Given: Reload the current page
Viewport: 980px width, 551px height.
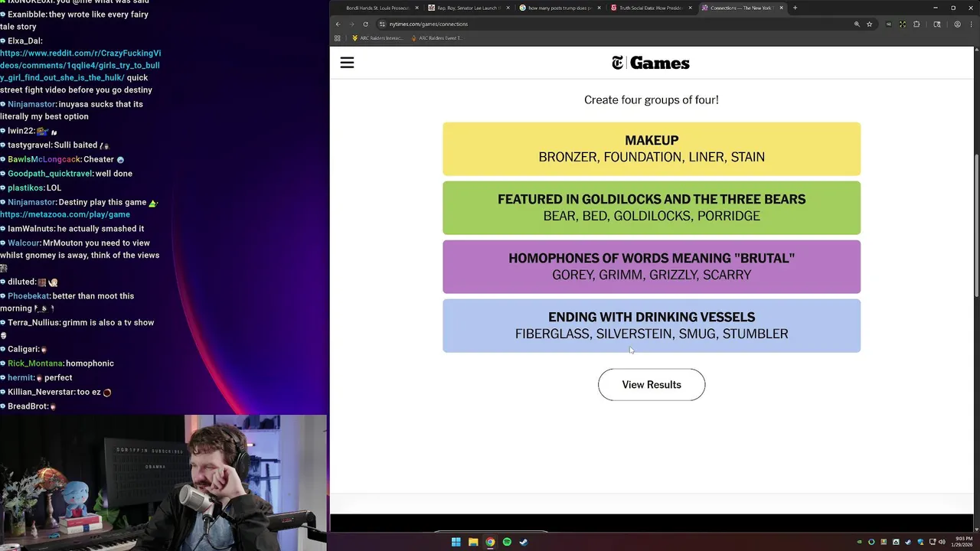Looking at the screenshot, I should pyautogui.click(x=365, y=24).
